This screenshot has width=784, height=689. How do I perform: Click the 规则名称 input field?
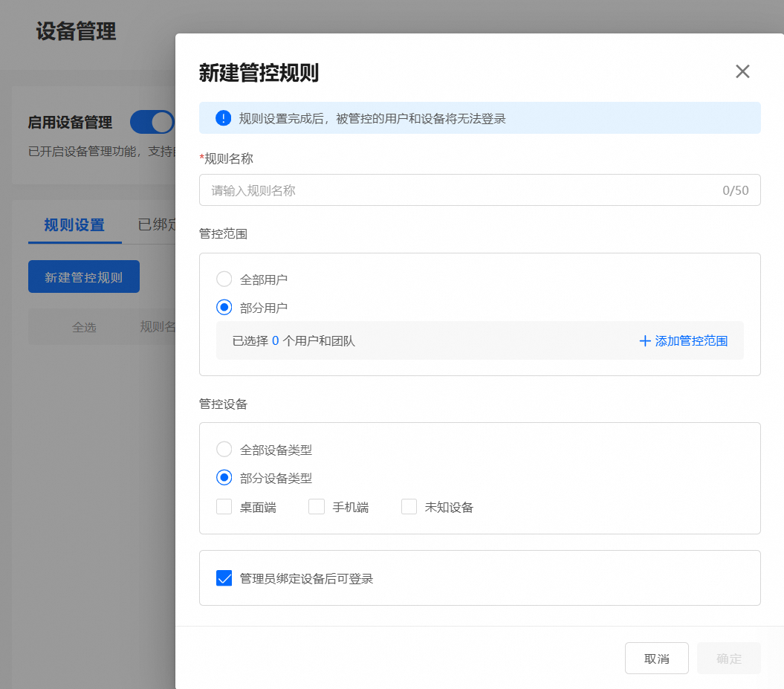[x=479, y=190]
